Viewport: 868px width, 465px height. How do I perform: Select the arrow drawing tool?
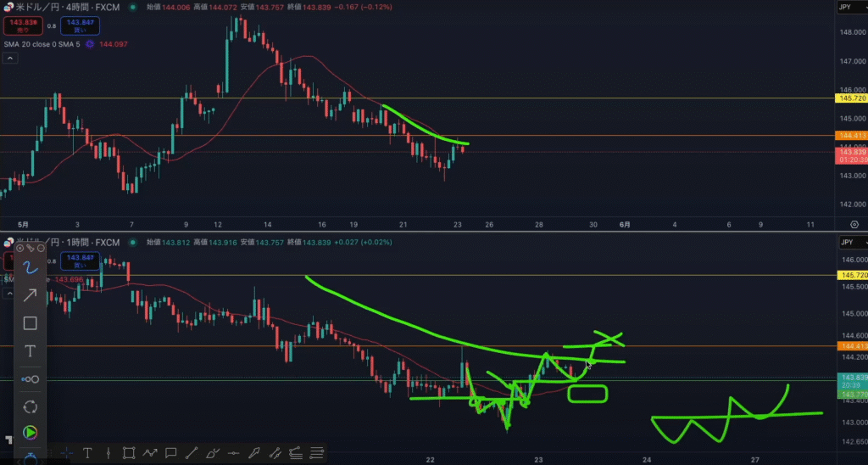pos(30,295)
